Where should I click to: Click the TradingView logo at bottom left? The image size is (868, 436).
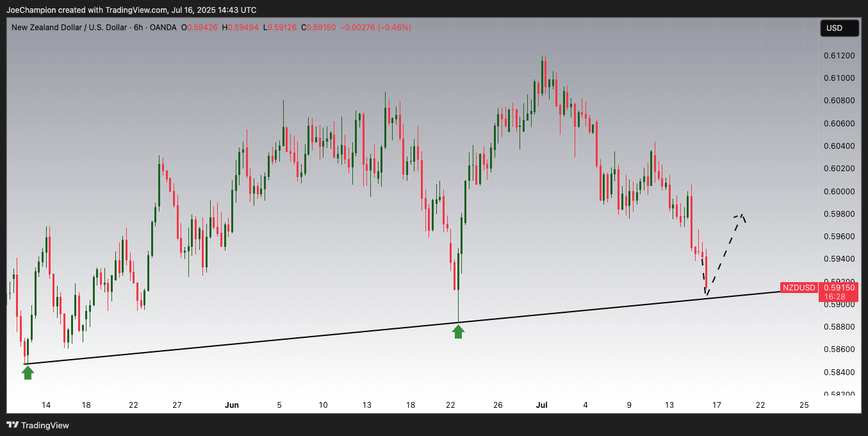(38, 425)
